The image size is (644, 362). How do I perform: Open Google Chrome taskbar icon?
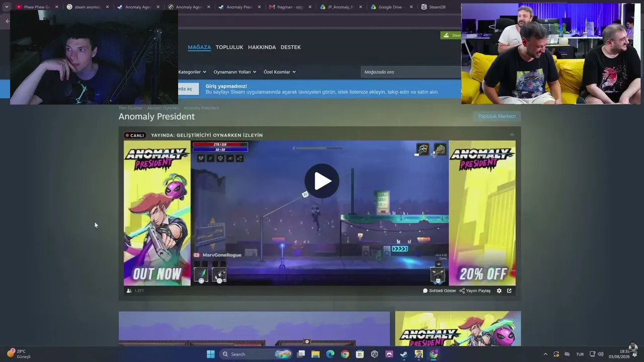point(345,354)
